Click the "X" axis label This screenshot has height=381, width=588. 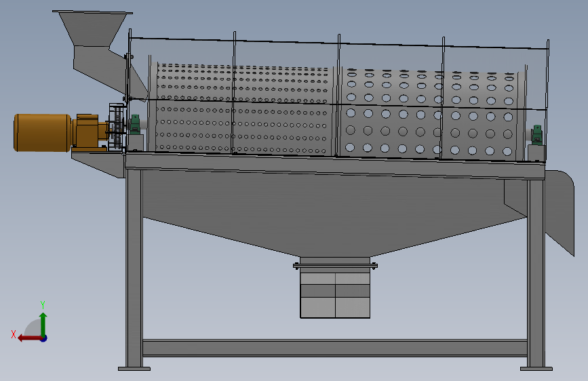[x=14, y=334]
